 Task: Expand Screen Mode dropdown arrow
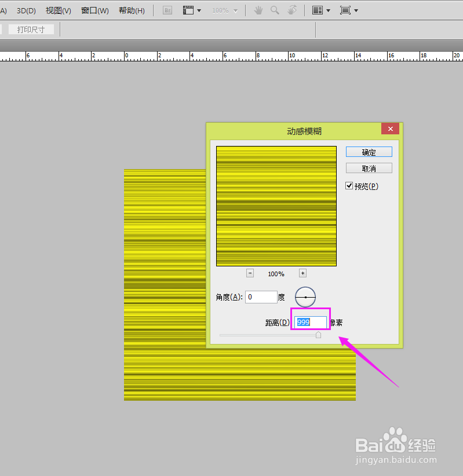[356, 10]
